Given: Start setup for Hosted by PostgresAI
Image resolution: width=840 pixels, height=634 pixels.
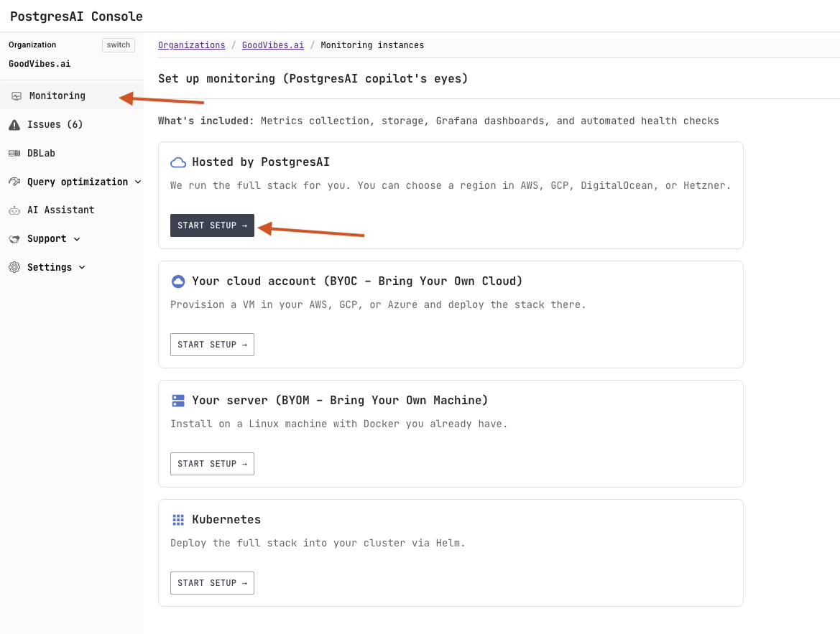Looking at the screenshot, I should [x=212, y=225].
